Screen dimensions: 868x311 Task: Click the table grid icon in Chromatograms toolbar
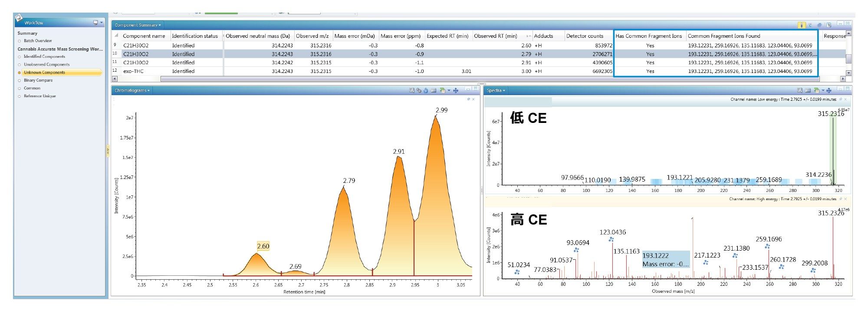tap(434, 90)
